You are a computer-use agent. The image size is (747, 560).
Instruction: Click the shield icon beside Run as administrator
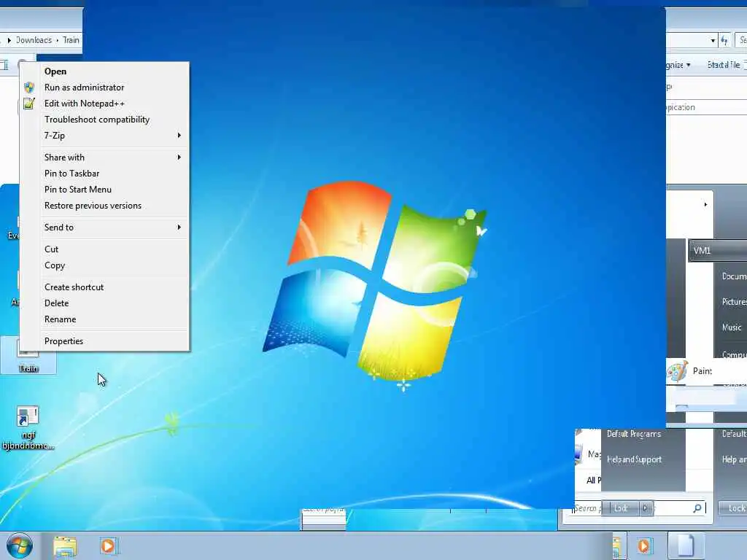pos(29,87)
